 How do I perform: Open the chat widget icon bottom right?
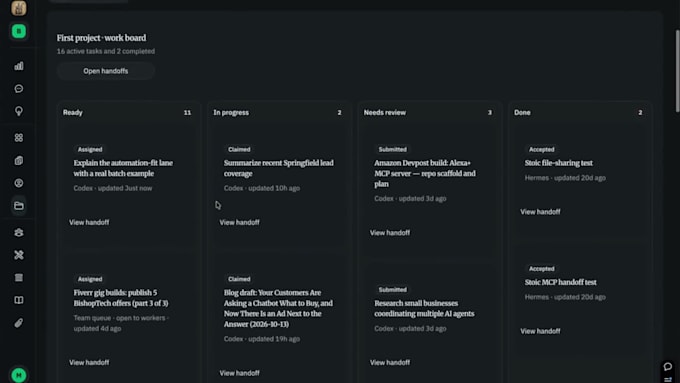(x=668, y=367)
